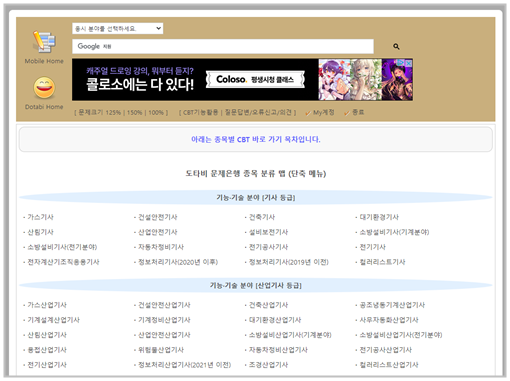Open 가스기사 CBT
This screenshot has width=510, height=381.
pyautogui.click(x=40, y=217)
